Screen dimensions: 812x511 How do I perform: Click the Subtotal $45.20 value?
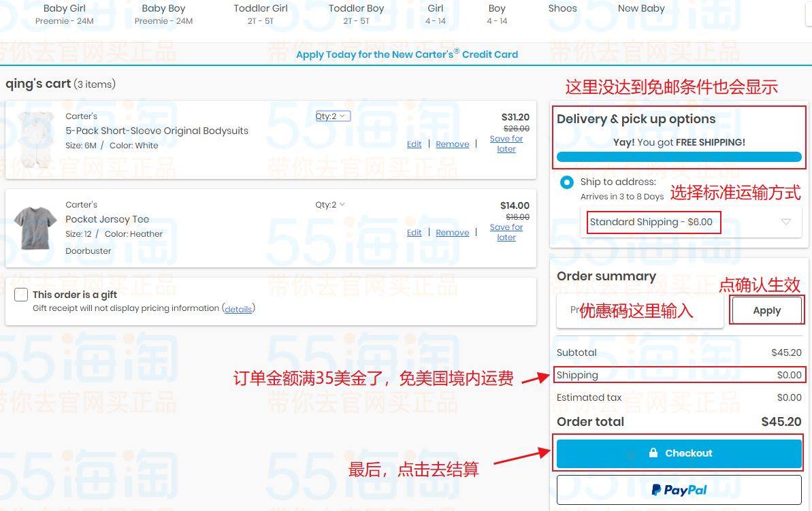pyautogui.click(x=786, y=352)
